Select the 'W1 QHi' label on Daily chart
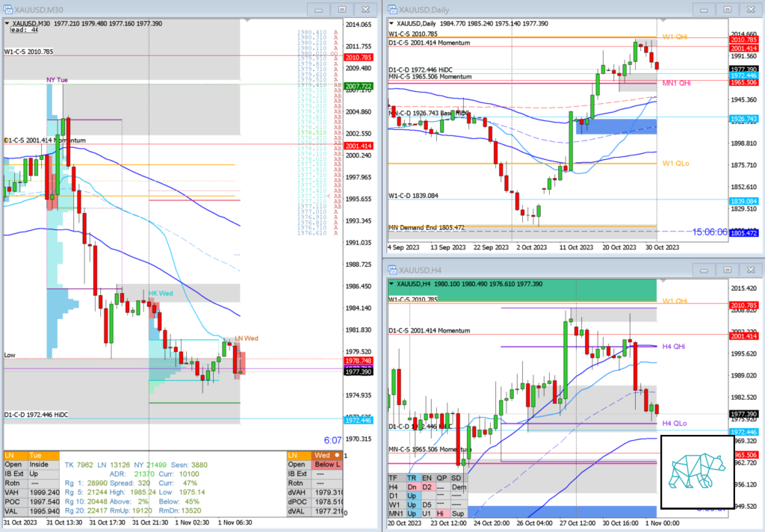The image size is (765, 532). point(675,37)
